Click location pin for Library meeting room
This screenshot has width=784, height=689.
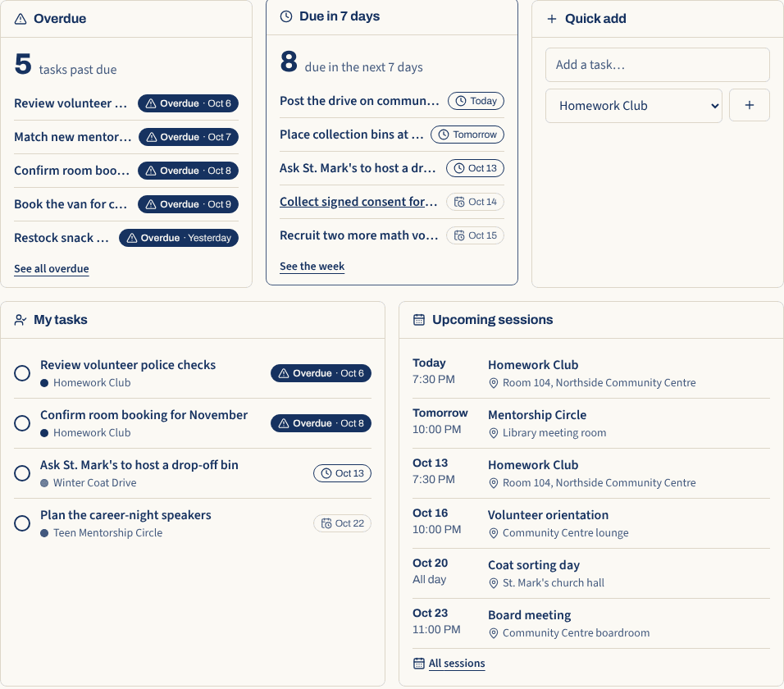(x=494, y=433)
